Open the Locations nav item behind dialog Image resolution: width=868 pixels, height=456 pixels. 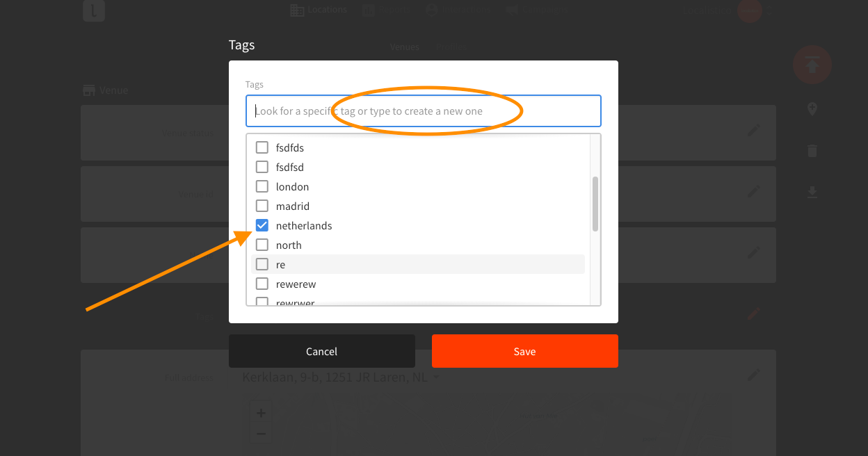click(x=319, y=10)
